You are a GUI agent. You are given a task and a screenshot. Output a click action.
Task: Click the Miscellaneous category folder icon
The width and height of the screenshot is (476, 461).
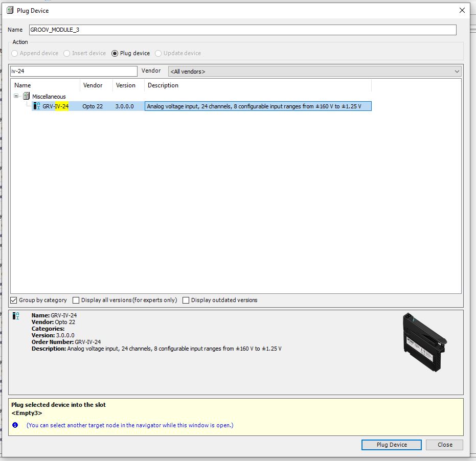click(x=27, y=96)
